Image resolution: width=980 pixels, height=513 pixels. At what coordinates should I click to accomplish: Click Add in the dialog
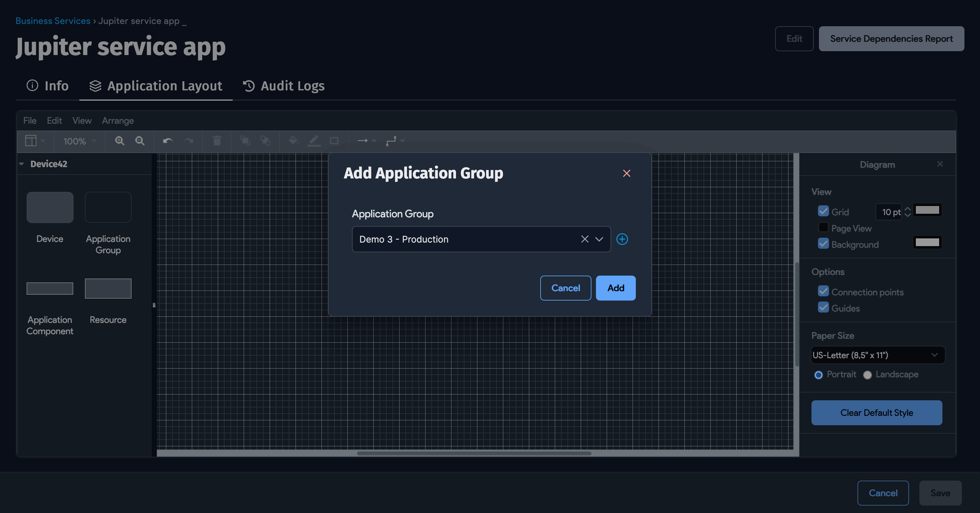coord(615,288)
